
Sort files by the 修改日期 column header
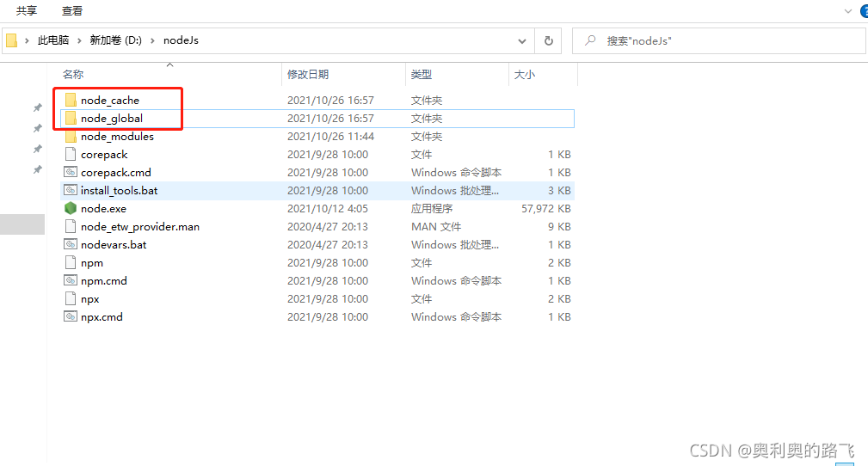pyautogui.click(x=308, y=75)
